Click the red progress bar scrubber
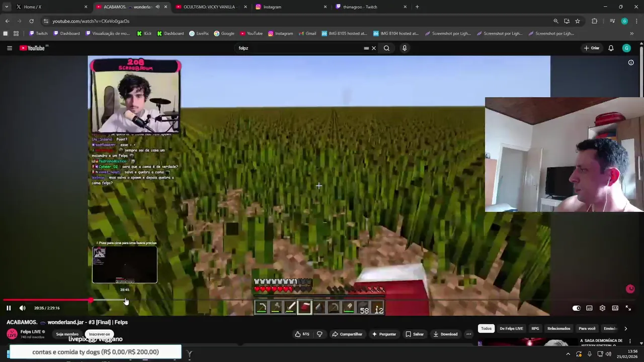The height and width of the screenshot is (362, 644). [91, 300]
